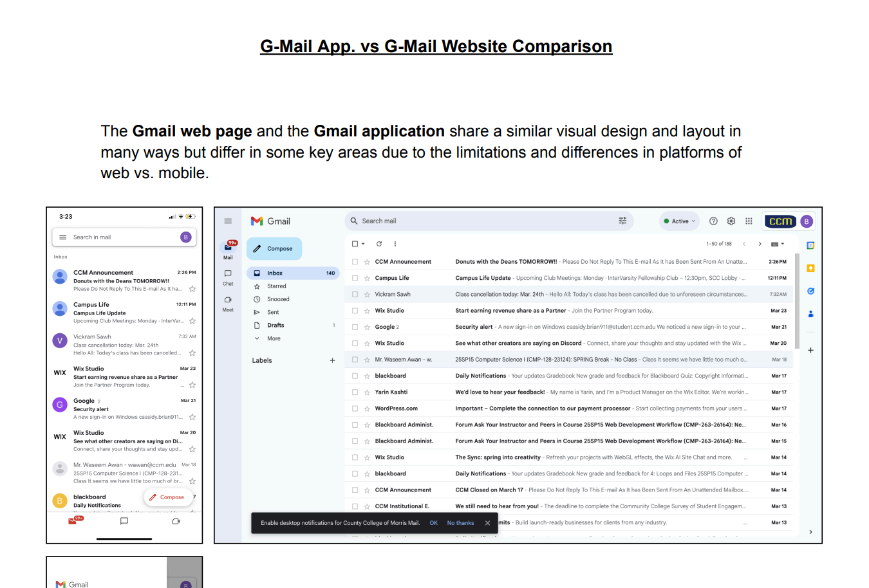Click Compose on the Gmail website
Screen dimensions: 869x588
click(x=274, y=248)
